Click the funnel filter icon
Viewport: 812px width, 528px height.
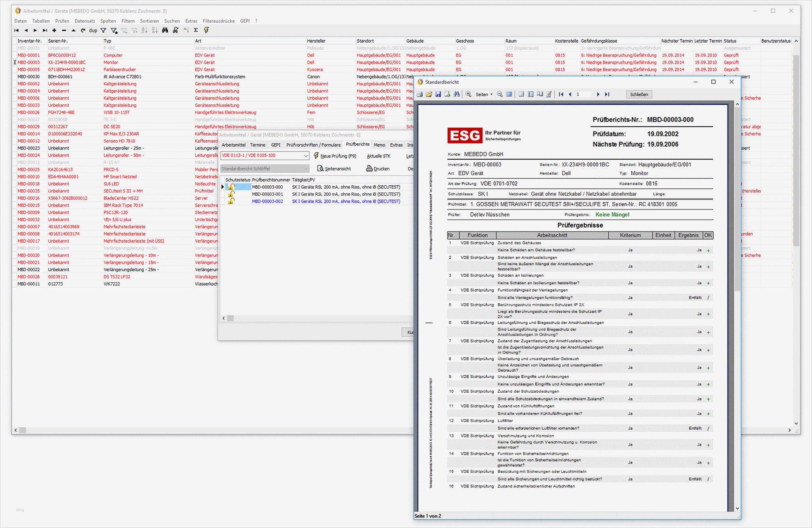[x=104, y=30]
